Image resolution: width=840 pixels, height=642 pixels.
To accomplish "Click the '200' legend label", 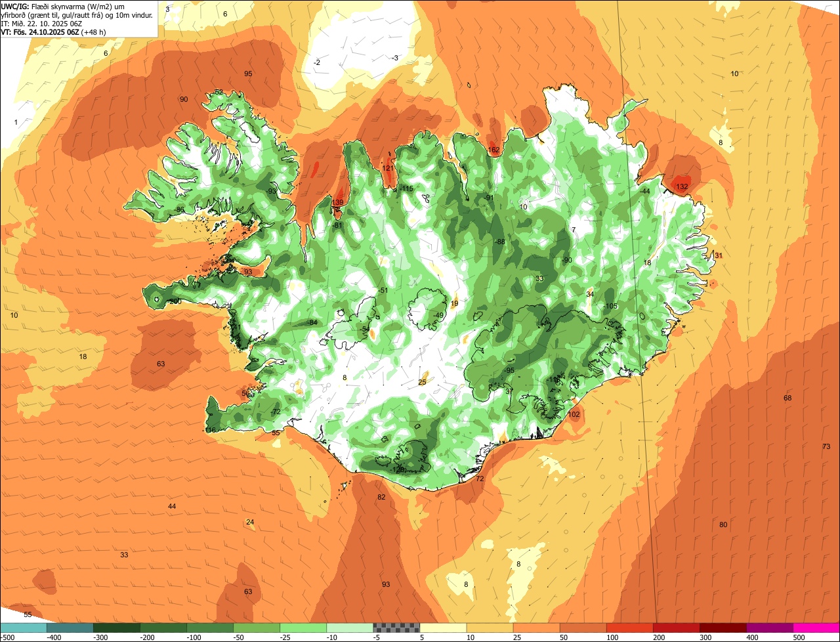I will [660, 637].
